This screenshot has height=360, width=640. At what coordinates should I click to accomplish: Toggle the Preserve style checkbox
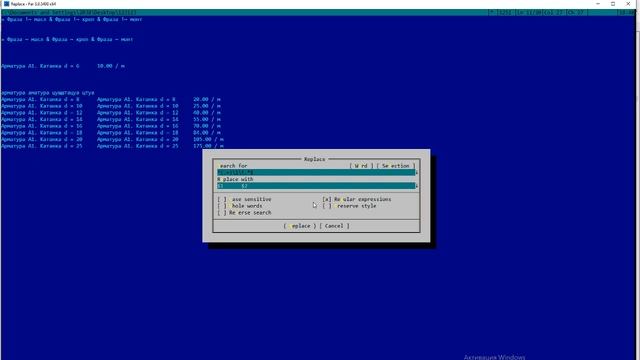click(x=349, y=206)
